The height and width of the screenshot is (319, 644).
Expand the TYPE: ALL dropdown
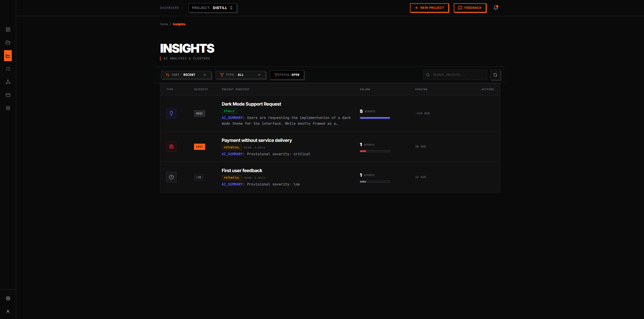pos(240,75)
